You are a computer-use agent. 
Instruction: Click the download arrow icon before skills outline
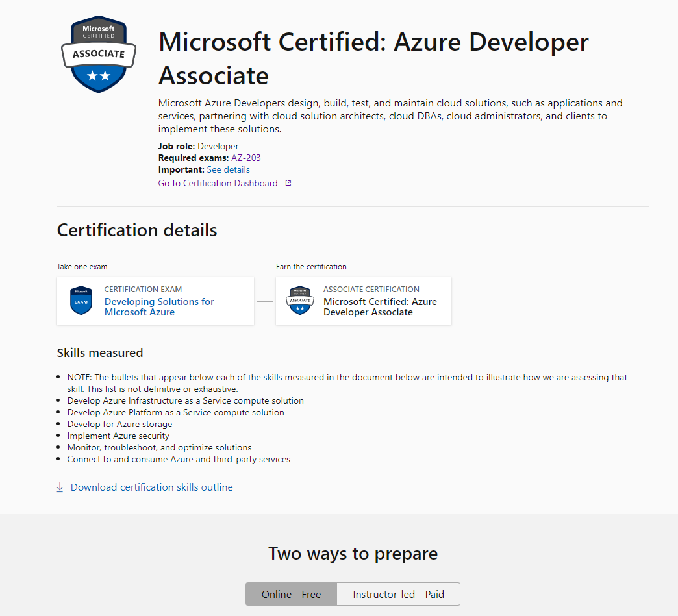(60, 487)
